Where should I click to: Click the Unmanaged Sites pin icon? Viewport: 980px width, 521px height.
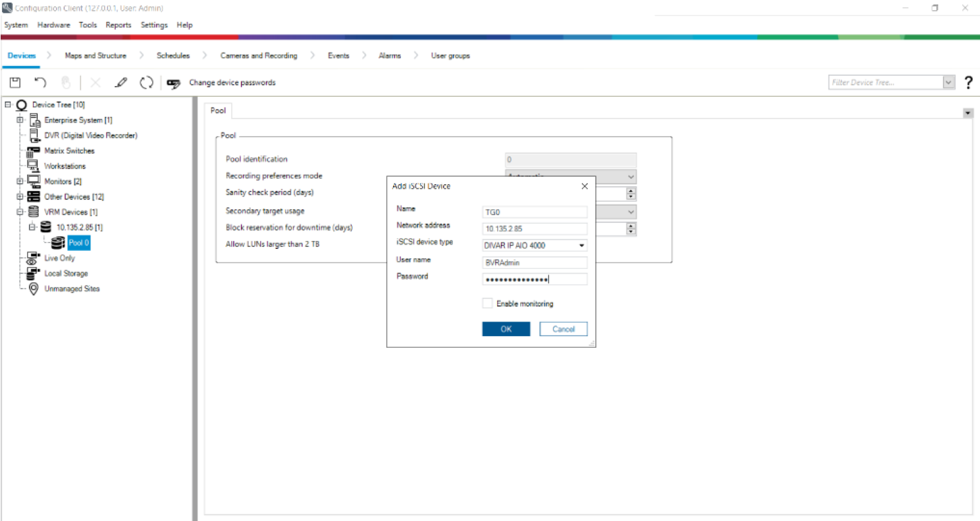33,289
